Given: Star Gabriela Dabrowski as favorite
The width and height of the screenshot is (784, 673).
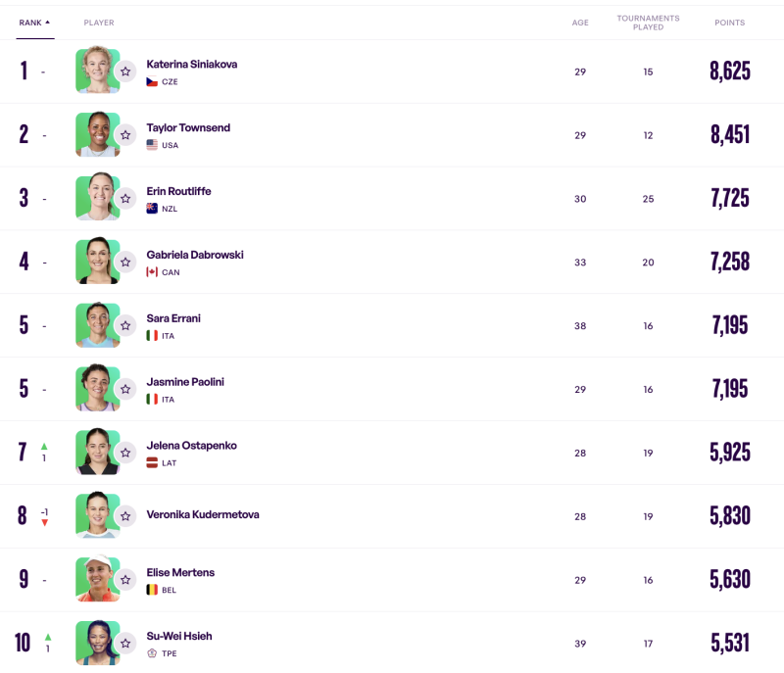Looking at the screenshot, I should tap(125, 263).
